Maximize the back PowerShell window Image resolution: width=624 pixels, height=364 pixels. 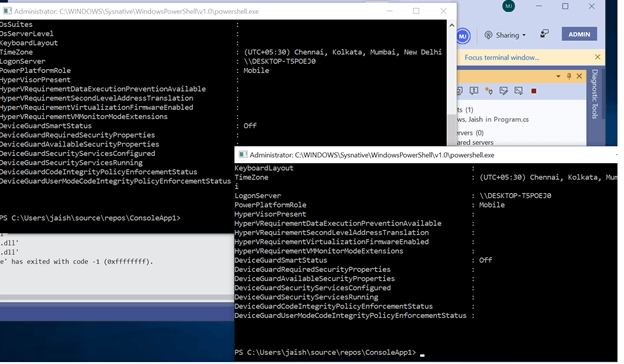point(416,11)
